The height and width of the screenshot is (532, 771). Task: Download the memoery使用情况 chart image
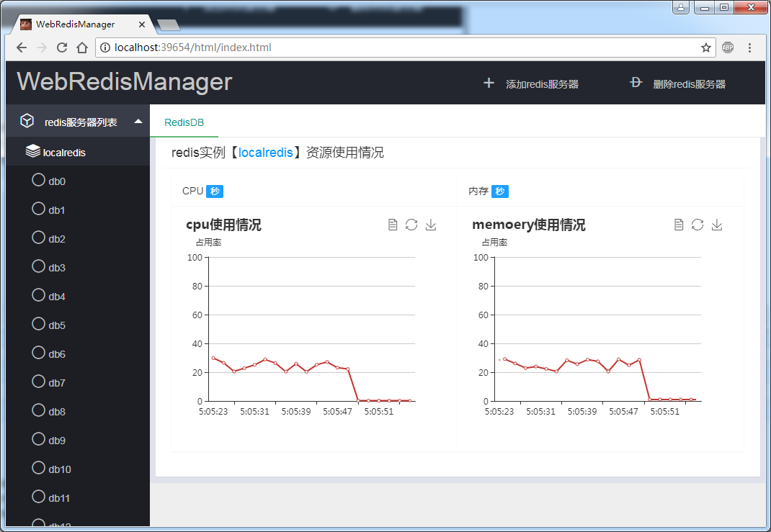717,225
